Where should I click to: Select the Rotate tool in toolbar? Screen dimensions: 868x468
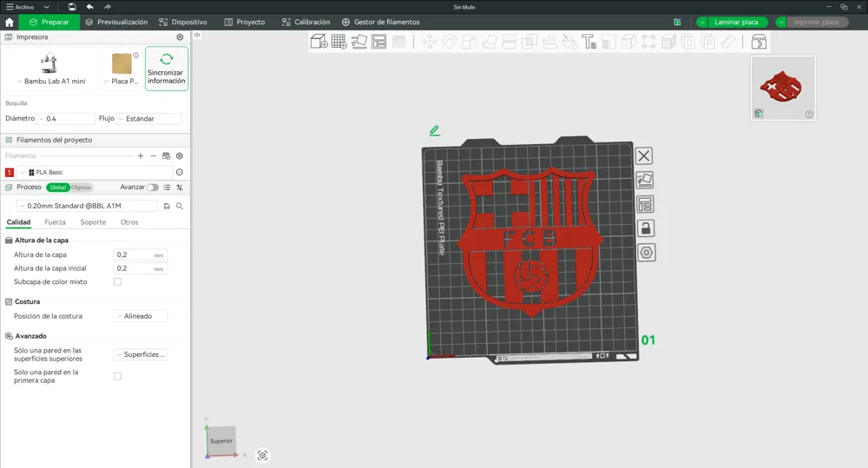[450, 42]
